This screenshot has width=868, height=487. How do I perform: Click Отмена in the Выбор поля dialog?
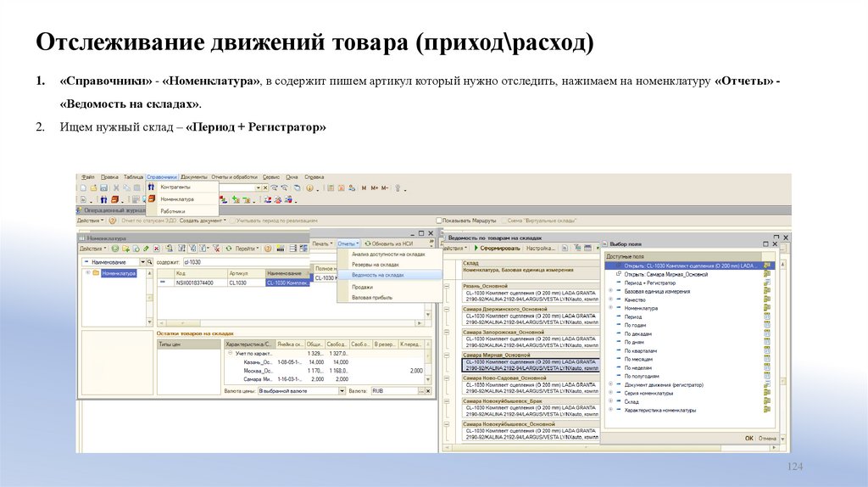click(x=767, y=439)
